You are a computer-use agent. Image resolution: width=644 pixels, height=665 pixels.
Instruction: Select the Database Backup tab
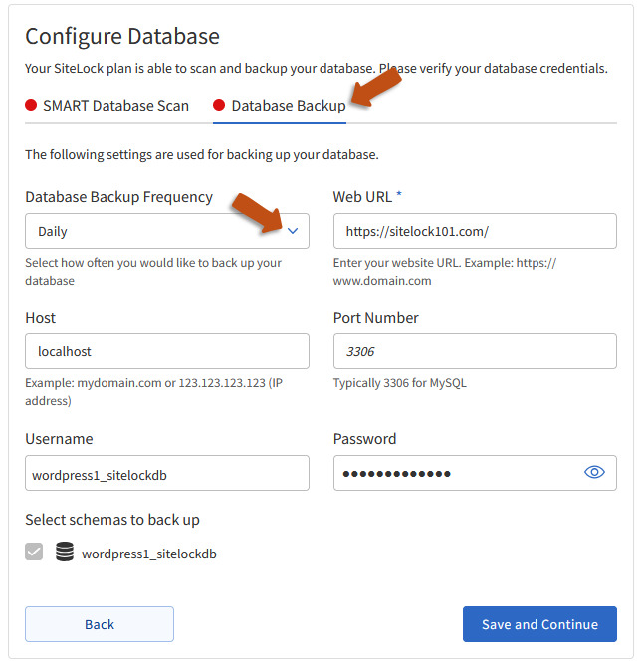(288, 105)
